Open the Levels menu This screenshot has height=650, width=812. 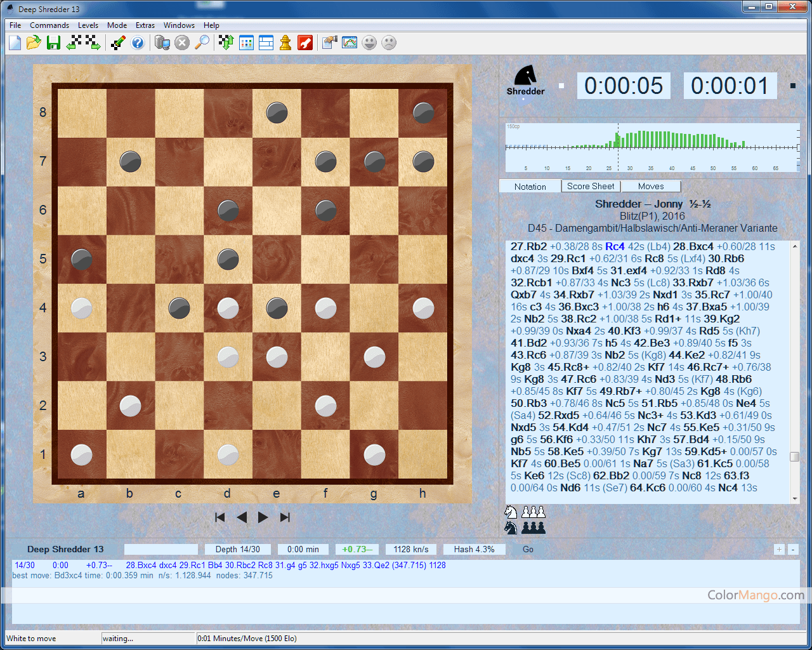88,25
